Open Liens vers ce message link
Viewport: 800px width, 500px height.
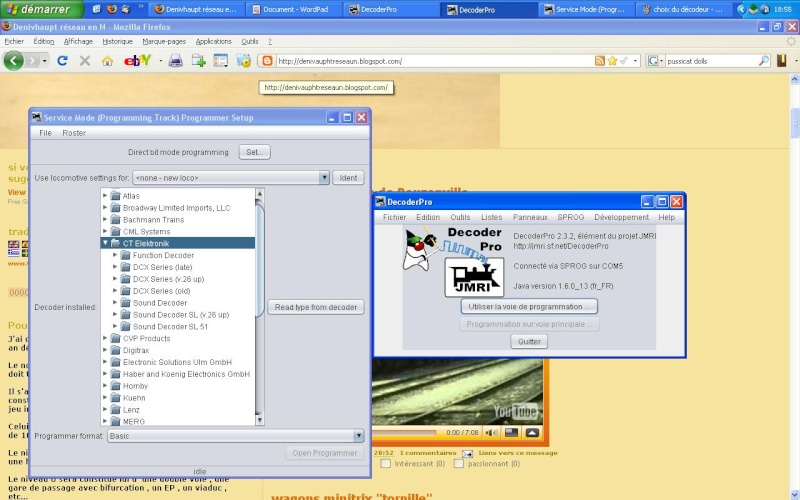(517, 453)
